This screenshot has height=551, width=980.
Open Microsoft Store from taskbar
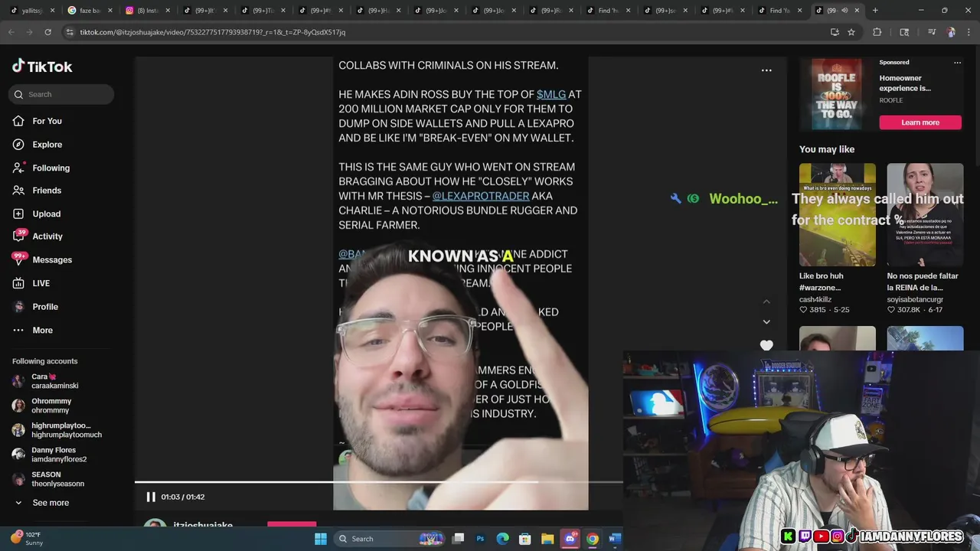point(524,539)
